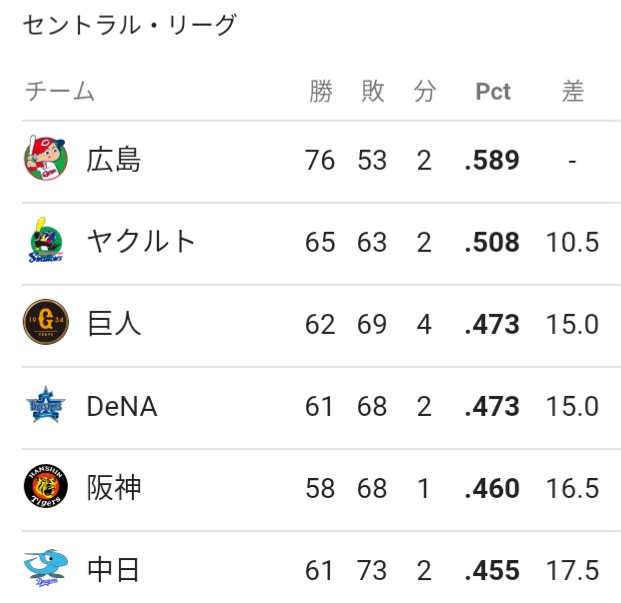The height and width of the screenshot is (603, 621).
Task: Click the Giants 1934 emblem logo
Action: point(46,322)
